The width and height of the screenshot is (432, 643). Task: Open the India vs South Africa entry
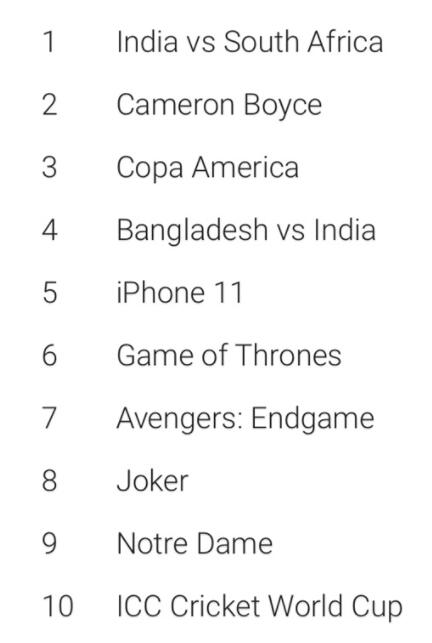coord(249,42)
